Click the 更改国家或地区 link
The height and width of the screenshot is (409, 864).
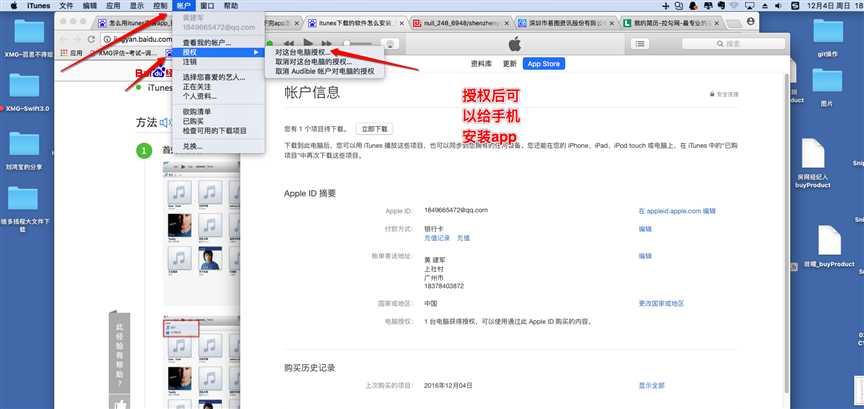pos(661,304)
